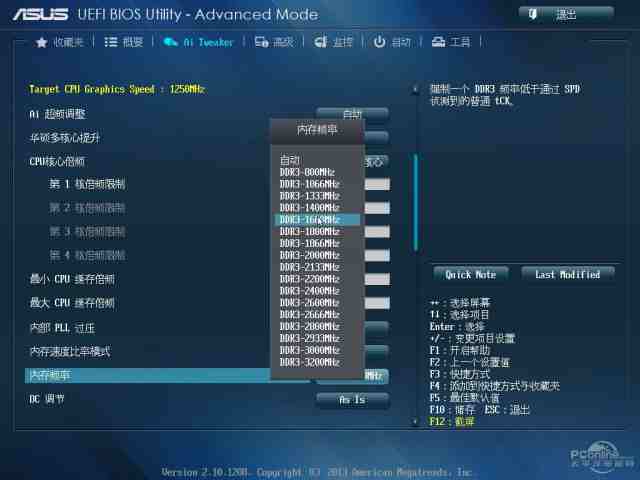
Task: Select DDR3-2133MHz from the list
Action: click(x=310, y=267)
